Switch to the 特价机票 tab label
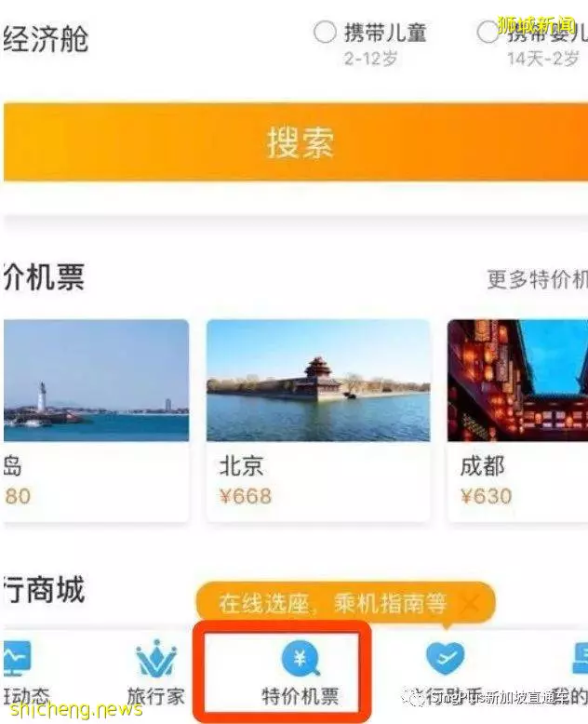 coord(301,696)
